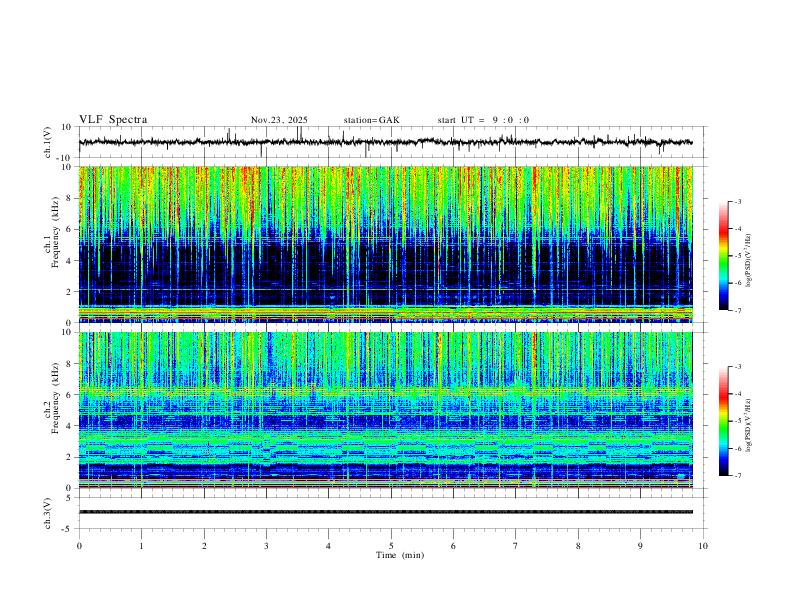This screenshot has width=792, height=612.
Task: Click the ch.1 voltage waveform trace
Action: [x=385, y=142]
